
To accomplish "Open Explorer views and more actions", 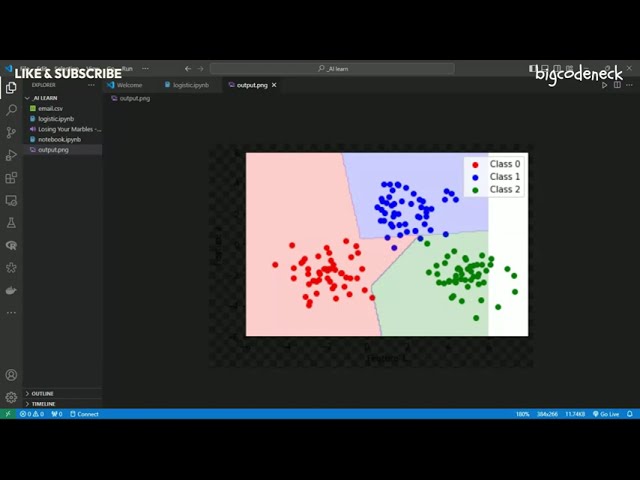I will click(x=91, y=85).
